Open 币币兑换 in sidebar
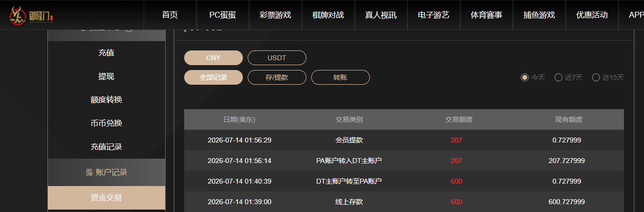Screen dimensions: 644x212 pyautogui.click(x=107, y=123)
